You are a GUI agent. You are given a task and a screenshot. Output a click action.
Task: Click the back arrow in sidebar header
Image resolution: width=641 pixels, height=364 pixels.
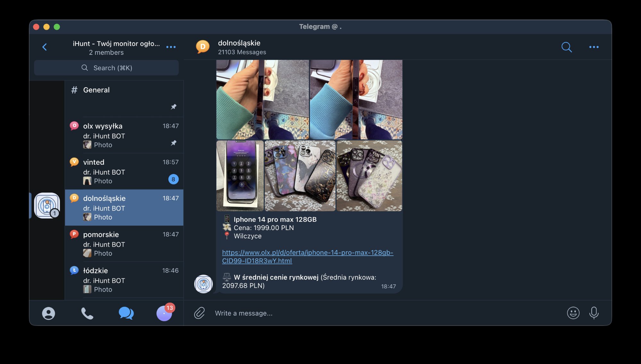pyautogui.click(x=45, y=47)
